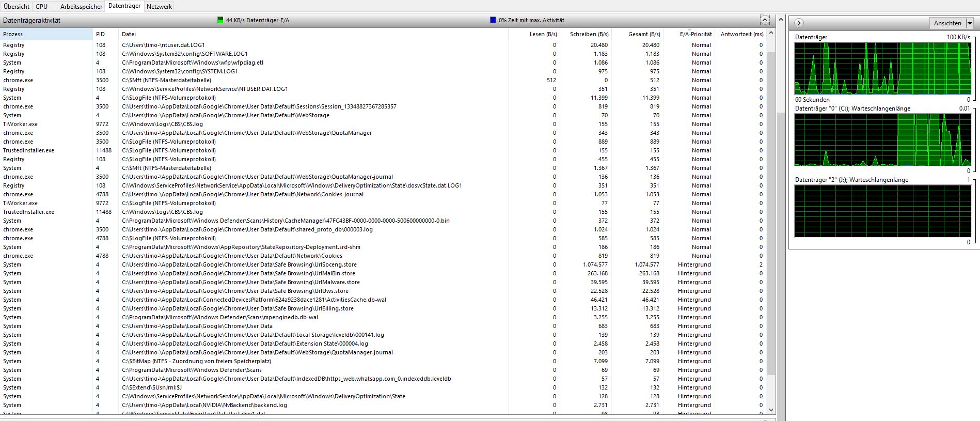This screenshot has height=421, width=980.
Task: Click the Datenträgeraktivität header title
Action: (x=31, y=20)
